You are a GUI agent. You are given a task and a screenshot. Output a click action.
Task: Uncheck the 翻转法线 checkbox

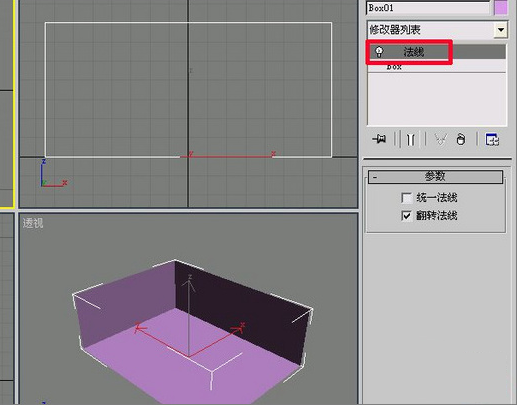(x=406, y=216)
